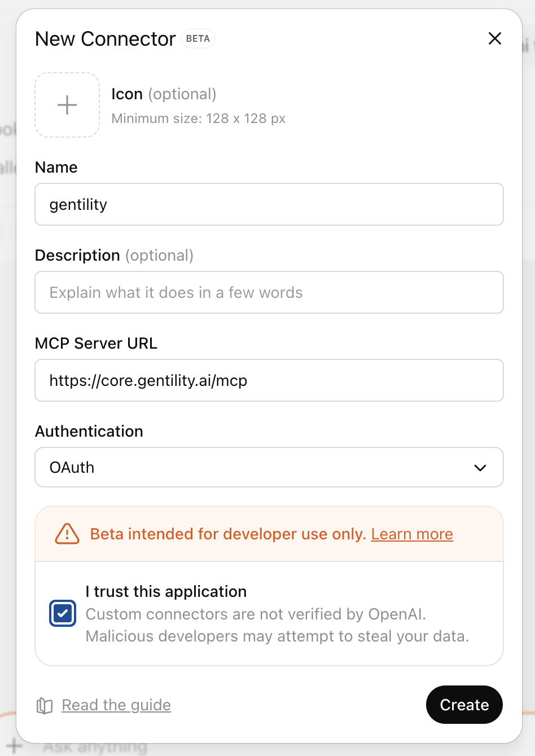Open the Learn more link
The width and height of the screenshot is (535, 756).
click(x=411, y=534)
